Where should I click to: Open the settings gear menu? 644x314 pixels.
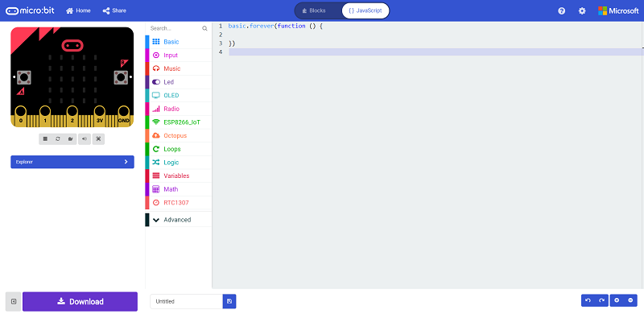coord(582,11)
